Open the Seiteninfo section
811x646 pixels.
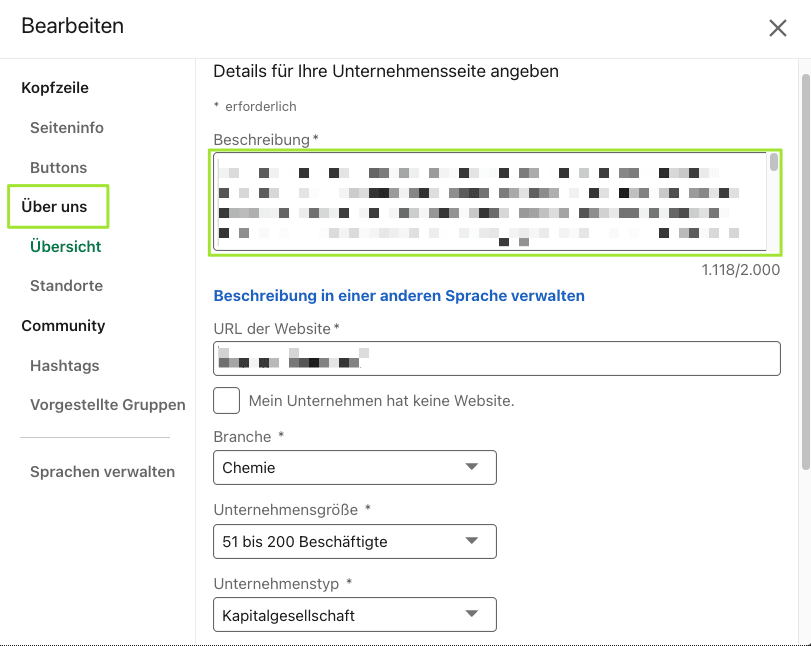pos(67,128)
